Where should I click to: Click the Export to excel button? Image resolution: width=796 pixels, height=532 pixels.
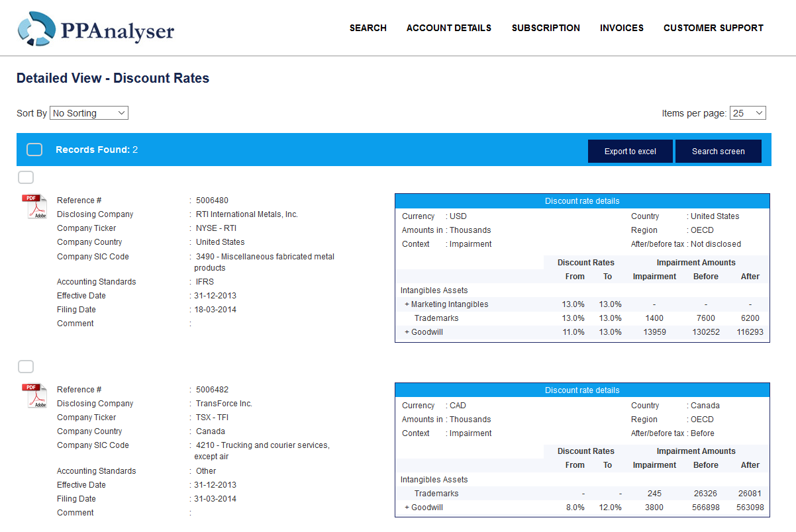(630, 151)
